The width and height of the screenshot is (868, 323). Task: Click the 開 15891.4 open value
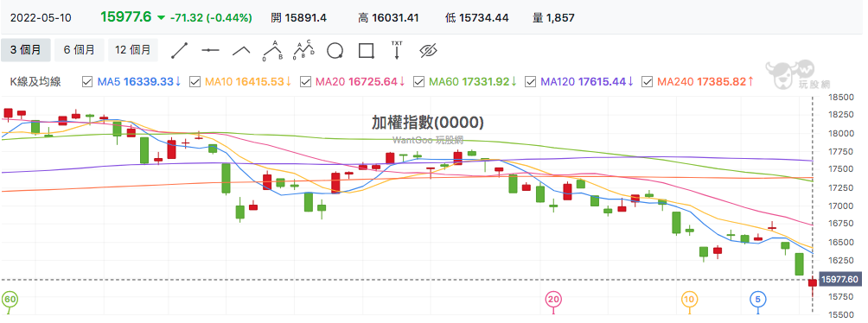[299, 17]
